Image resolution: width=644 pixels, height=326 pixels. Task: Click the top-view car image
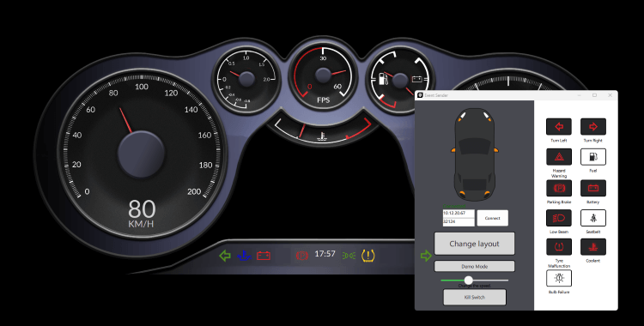[474, 154]
